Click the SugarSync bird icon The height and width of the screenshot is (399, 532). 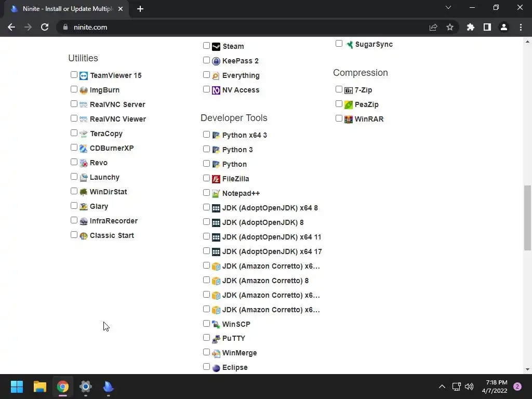click(x=349, y=45)
